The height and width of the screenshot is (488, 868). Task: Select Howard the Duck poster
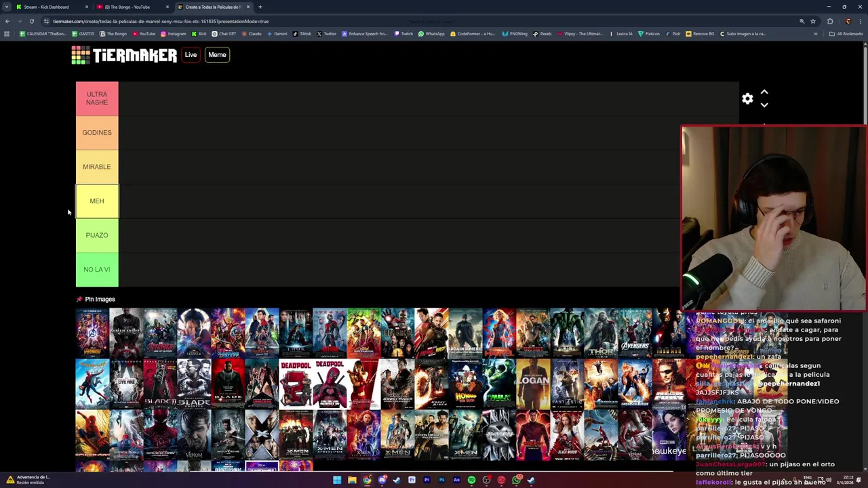465,384
